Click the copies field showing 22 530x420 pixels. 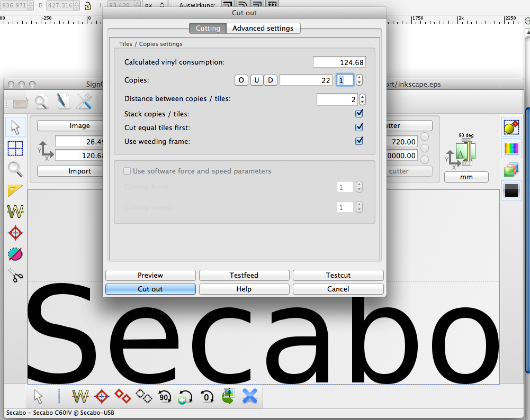(306, 80)
